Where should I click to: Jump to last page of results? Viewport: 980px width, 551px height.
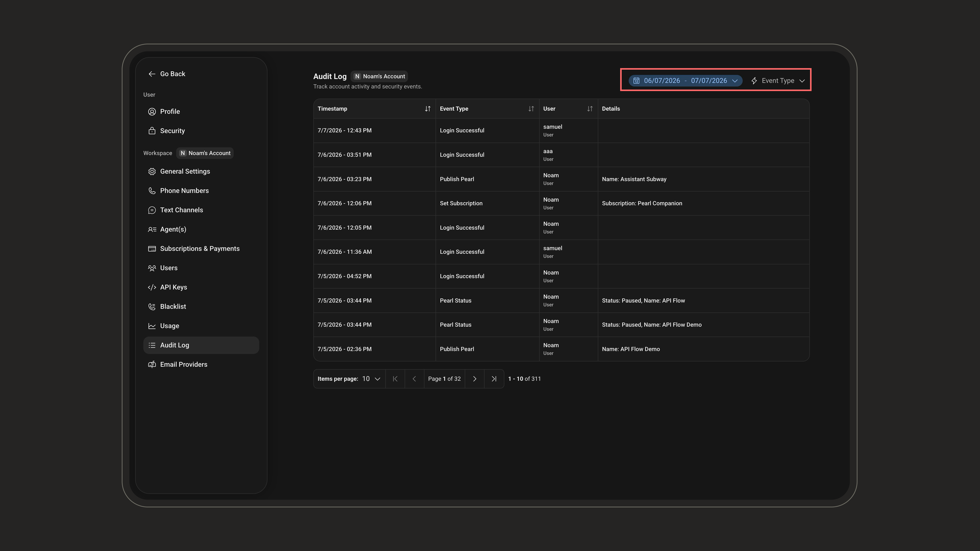tap(494, 379)
